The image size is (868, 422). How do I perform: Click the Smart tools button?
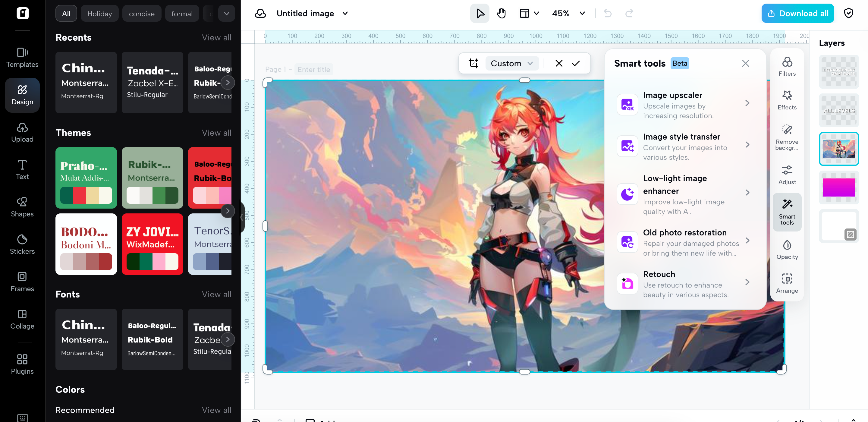(x=787, y=212)
